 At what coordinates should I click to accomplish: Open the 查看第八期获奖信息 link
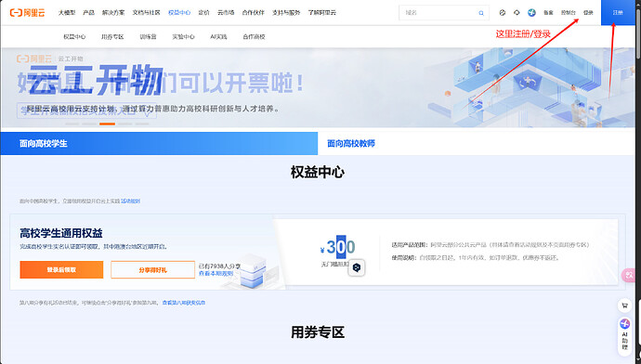pyautogui.click(x=184, y=303)
